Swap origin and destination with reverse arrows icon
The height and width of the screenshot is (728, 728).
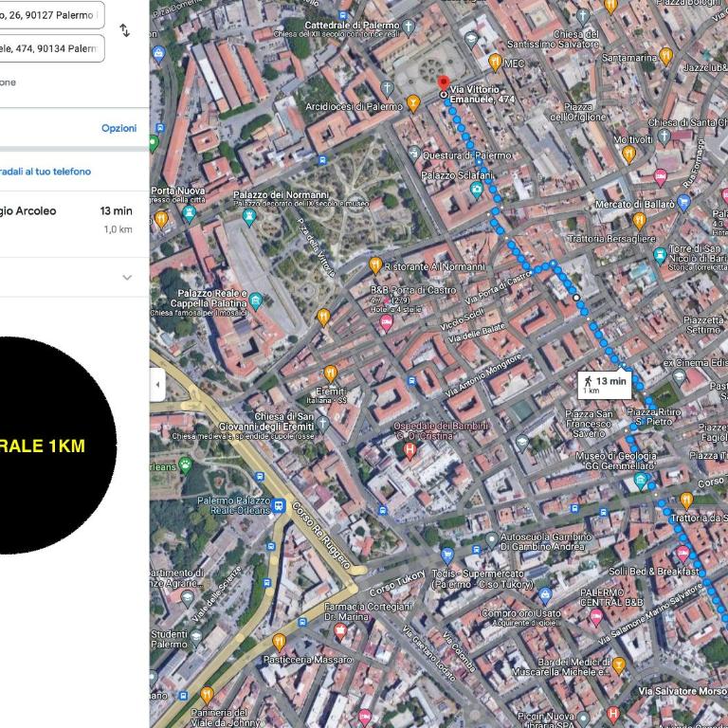124,30
